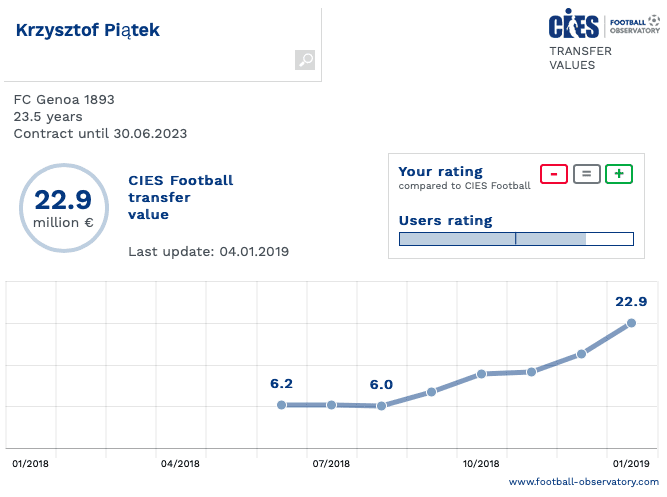Click the 10/2018 axis label
This screenshot has width=667, height=497.
(481, 464)
